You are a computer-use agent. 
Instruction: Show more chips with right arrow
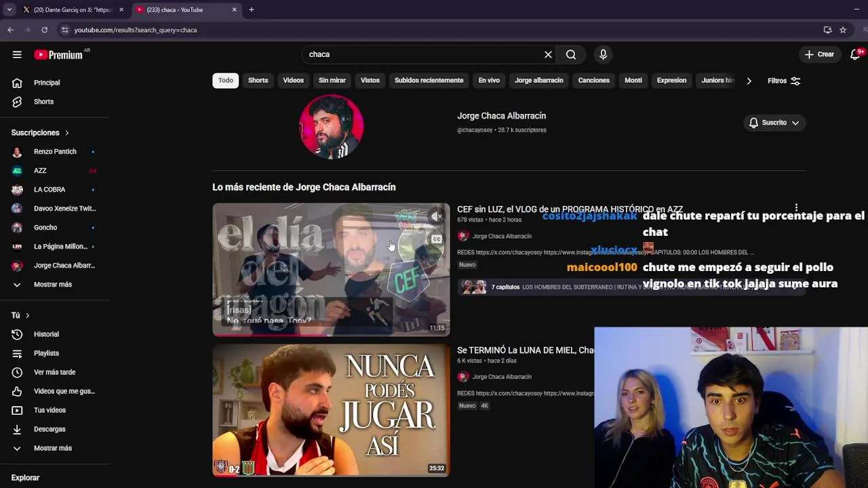(749, 81)
